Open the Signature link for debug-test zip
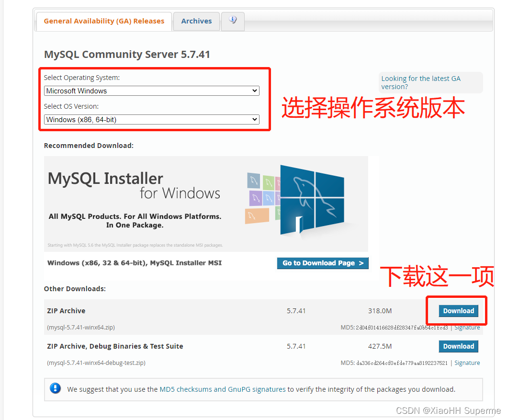The width and height of the screenshot is (508, 420). point(467,363)
